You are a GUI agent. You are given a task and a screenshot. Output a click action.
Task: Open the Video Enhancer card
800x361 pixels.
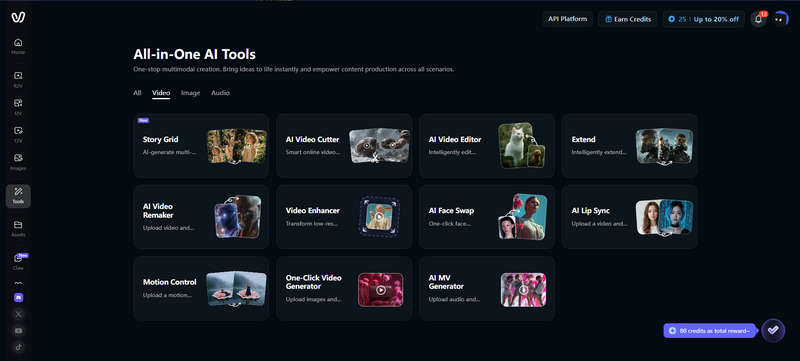pyautogui.click(x=344, y=217)
